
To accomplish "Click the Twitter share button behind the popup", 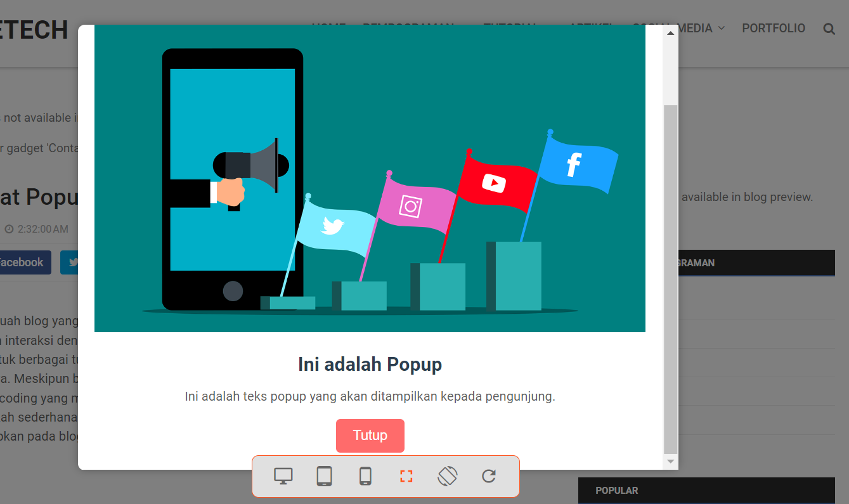I will pyautogui.click(x=69, y=262).
